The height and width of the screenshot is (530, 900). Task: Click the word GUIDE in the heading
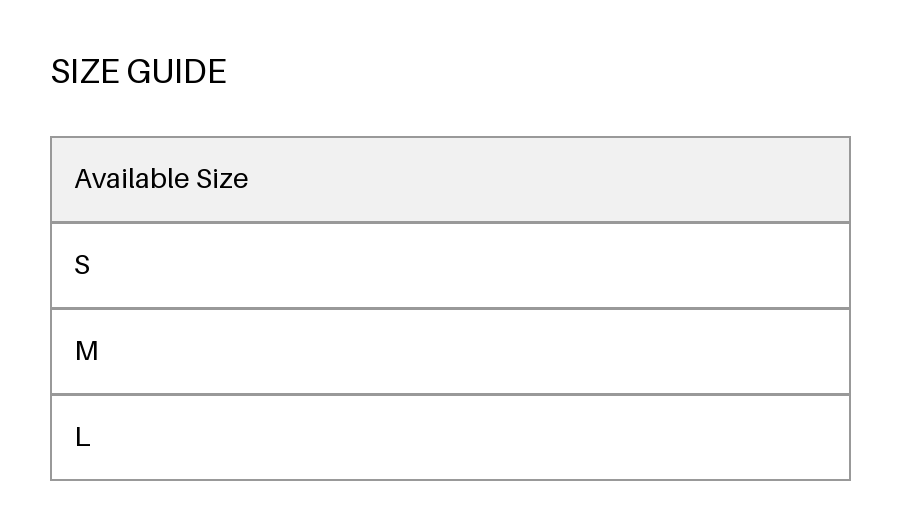coord(177,72)
